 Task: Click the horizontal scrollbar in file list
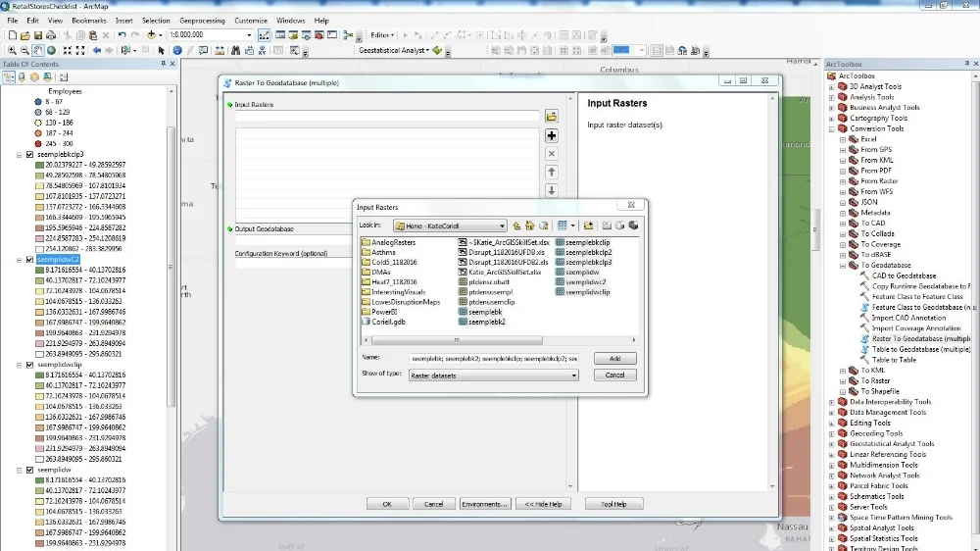click(457, 340)
